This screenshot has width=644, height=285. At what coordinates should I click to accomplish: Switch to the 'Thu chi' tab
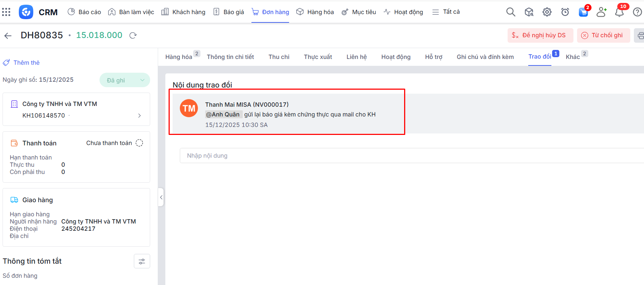point(279,57)
